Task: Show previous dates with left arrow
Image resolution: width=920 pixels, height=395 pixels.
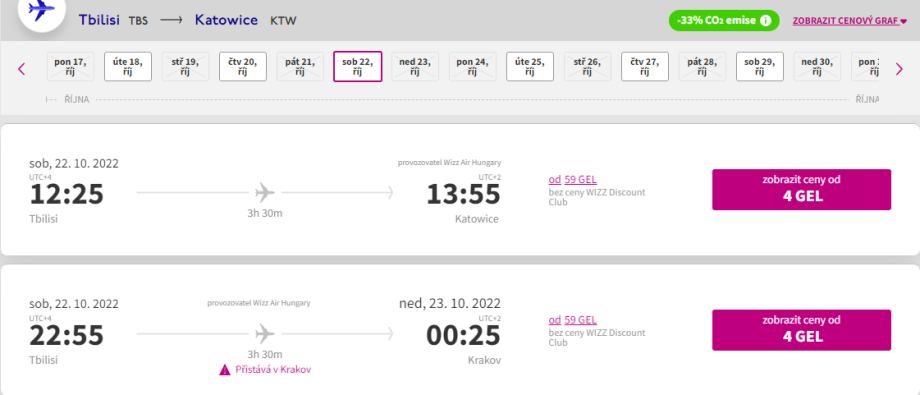Action: tap(22, 69)
